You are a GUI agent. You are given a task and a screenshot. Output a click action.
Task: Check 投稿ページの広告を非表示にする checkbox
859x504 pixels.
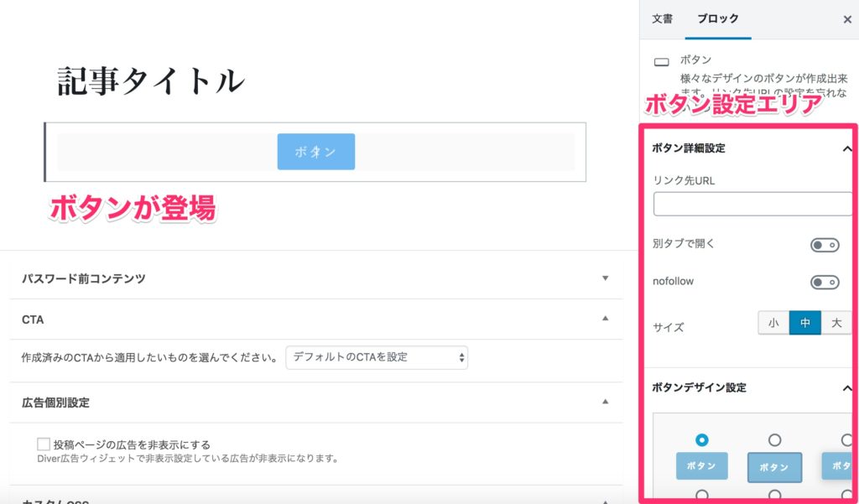click(x=44, y=444)
